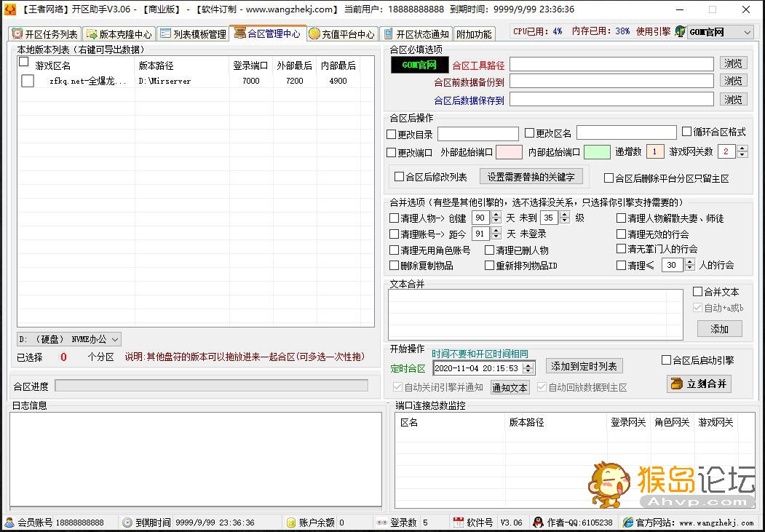Click the 通知文本 button
The image size is (765, 532).
[x=510, y=388]
